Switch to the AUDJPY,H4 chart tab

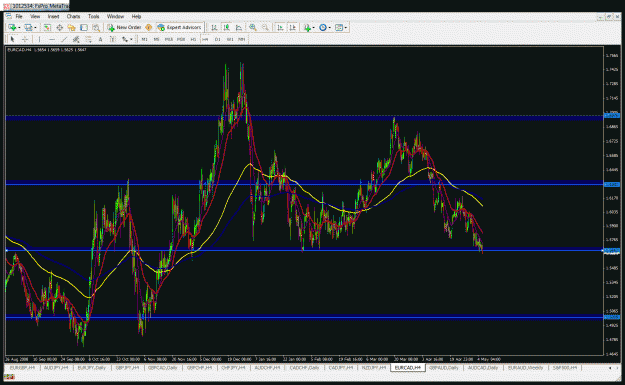pyautogui.click(x=56, y=367)
